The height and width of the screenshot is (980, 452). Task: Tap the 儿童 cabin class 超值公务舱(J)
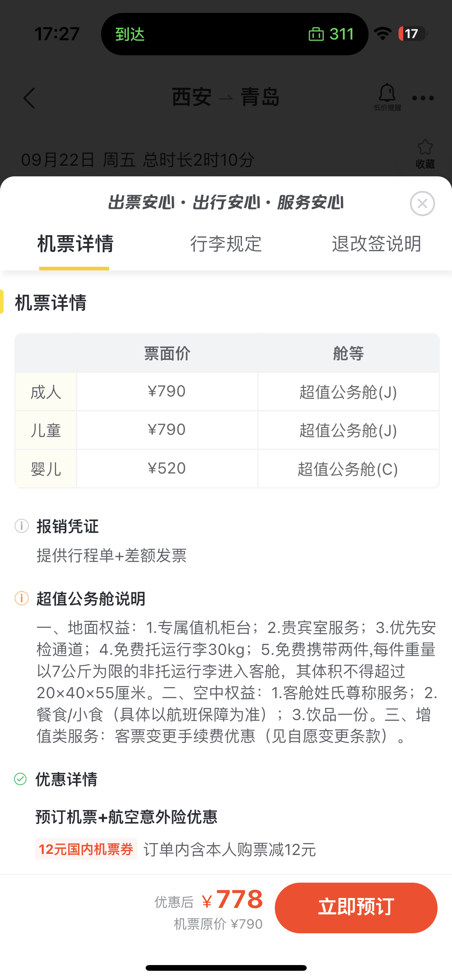click(348, 430)
